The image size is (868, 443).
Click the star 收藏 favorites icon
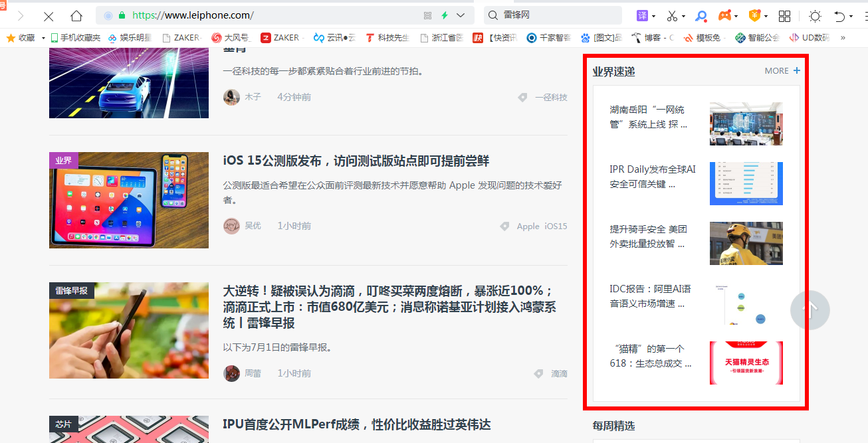11,38
